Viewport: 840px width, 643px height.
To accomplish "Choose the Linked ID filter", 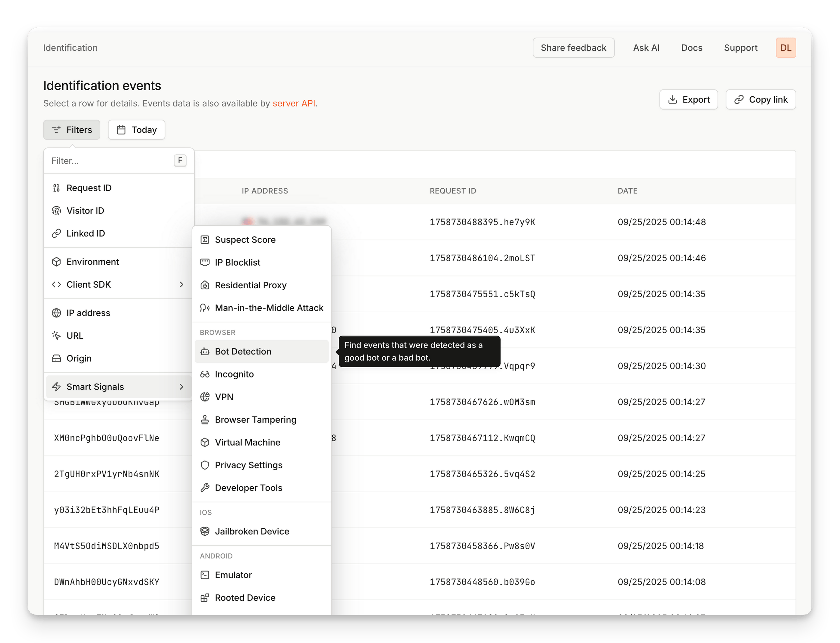I will click(x=119, y=233).
